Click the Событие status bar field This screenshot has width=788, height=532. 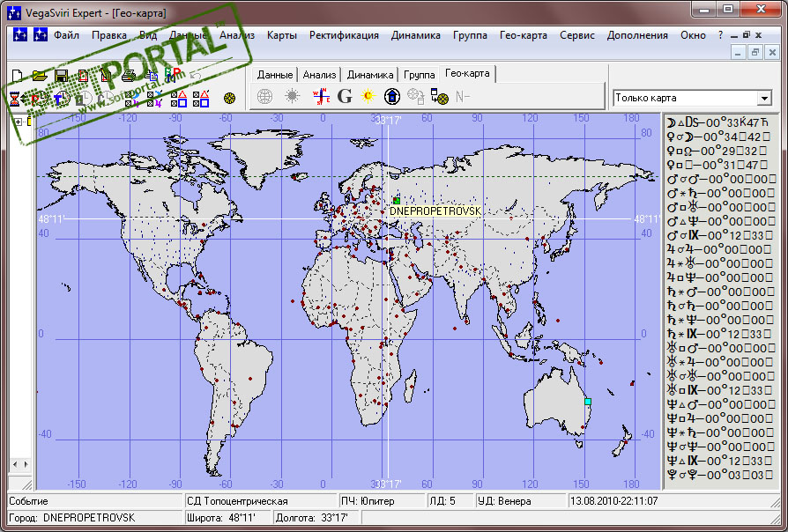click(95, 501)
